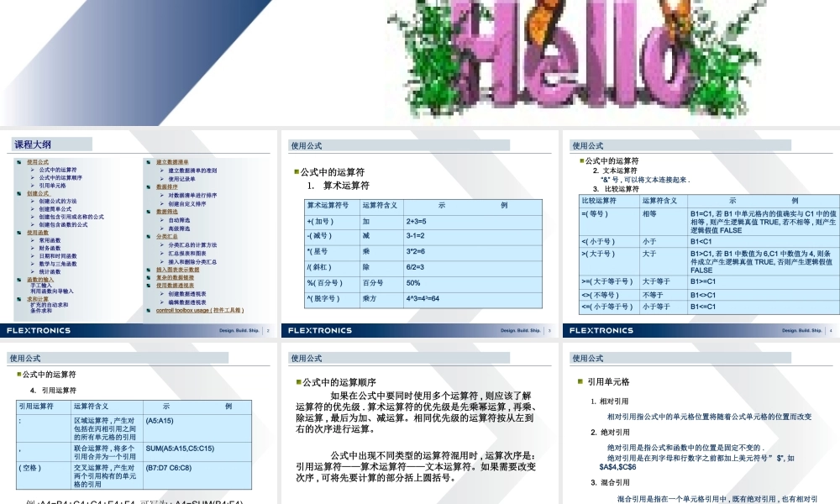The width and height of the screenshot is (840, 504).
Task: Click the FLEXTRONICS logo on slide 2
Action: pyautogui.click(x=39, y=330)
